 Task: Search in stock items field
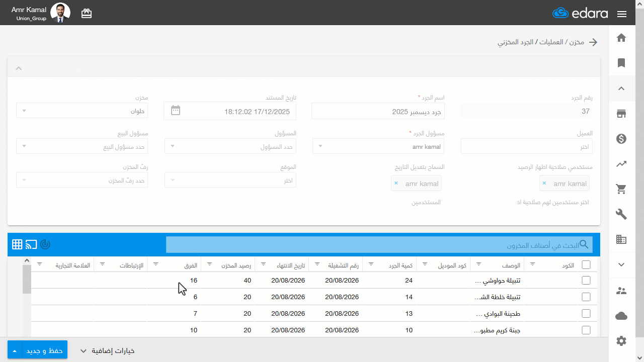coord(379,245)
